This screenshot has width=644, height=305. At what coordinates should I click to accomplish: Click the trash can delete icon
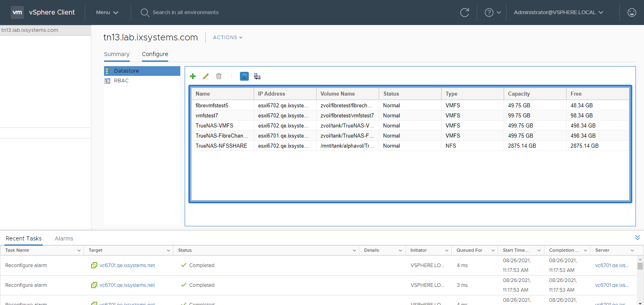[x=219, y=76]
